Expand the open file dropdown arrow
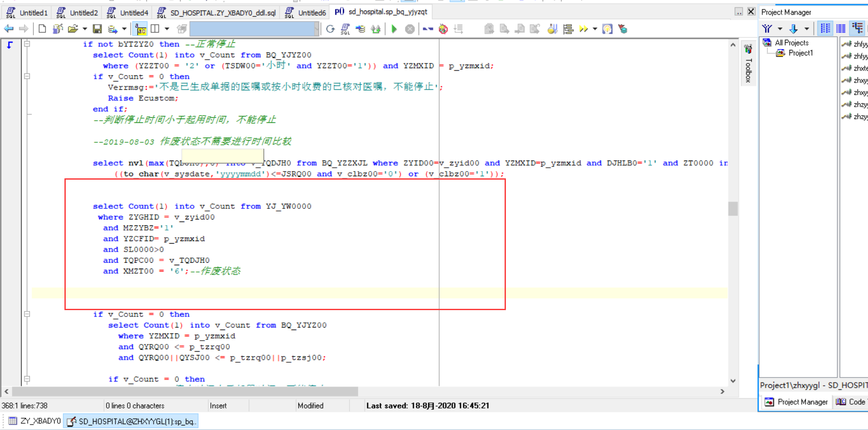Viewport: 868px width, 430px height. (x=84, y=29)
